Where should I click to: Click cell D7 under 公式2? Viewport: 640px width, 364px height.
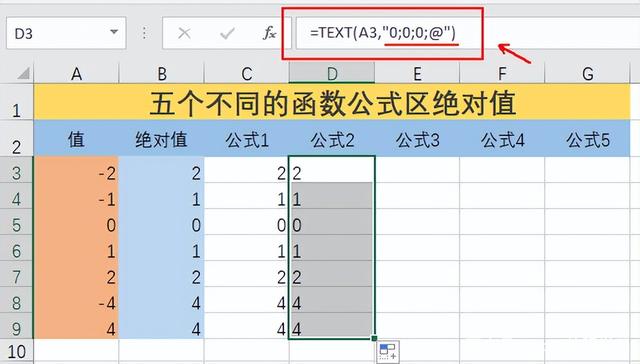click(332, 274)
